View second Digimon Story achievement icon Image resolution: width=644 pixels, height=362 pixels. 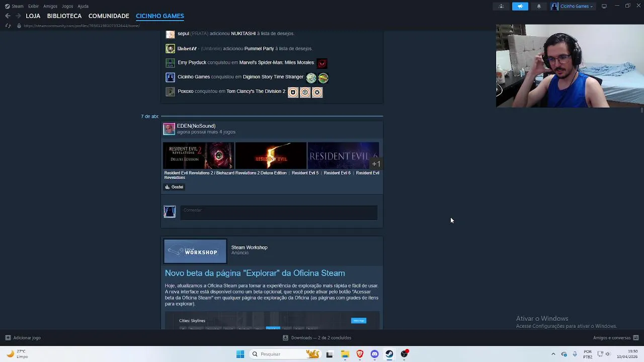point(323,78)
